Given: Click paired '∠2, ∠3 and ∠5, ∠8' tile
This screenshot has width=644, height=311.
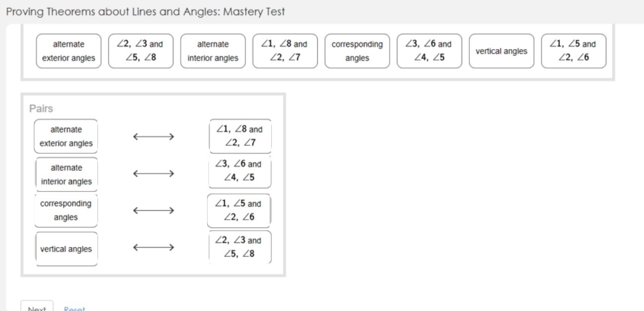Looking at the screenshot, I should [240, 247].
